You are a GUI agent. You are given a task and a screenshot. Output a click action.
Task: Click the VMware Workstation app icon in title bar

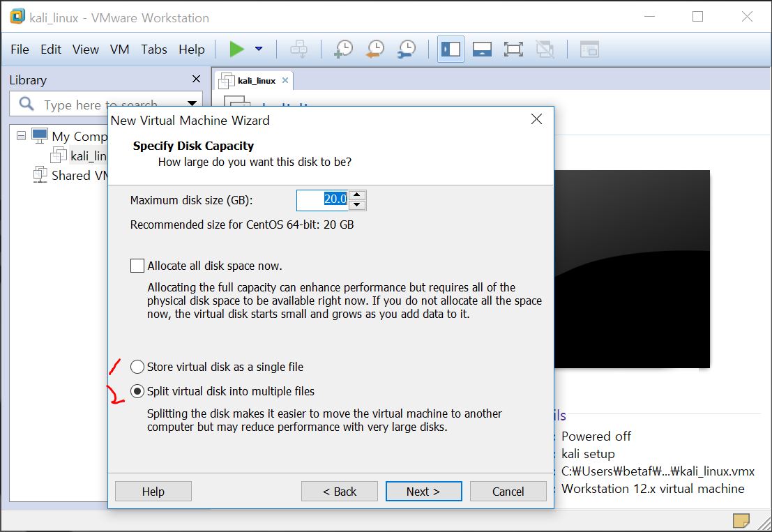click(17, 16)
